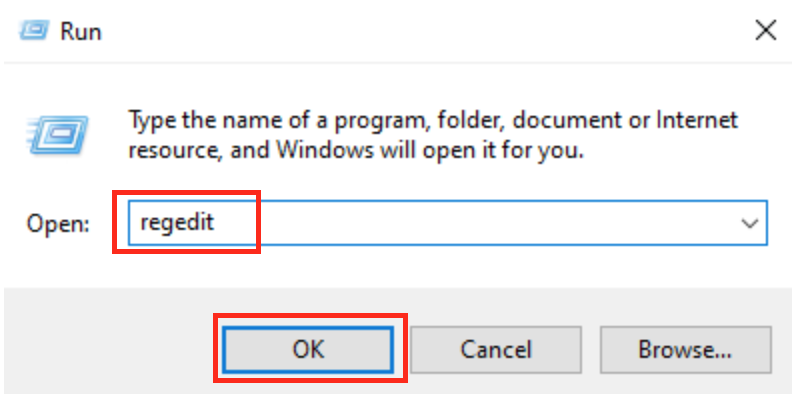Open the Browse... file picker
The image size is (792, 394).
point(685,349)
